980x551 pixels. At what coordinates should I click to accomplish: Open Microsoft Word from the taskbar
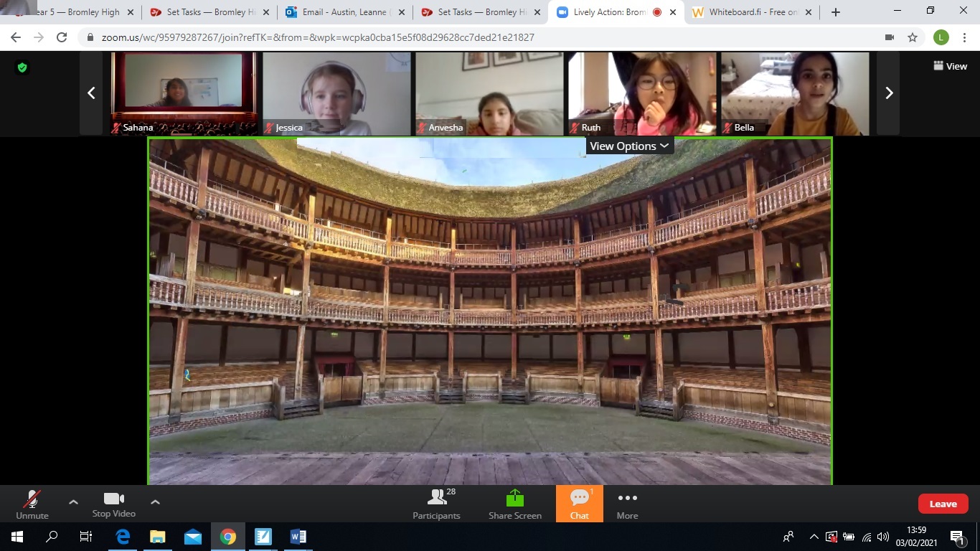coord(298,537)
